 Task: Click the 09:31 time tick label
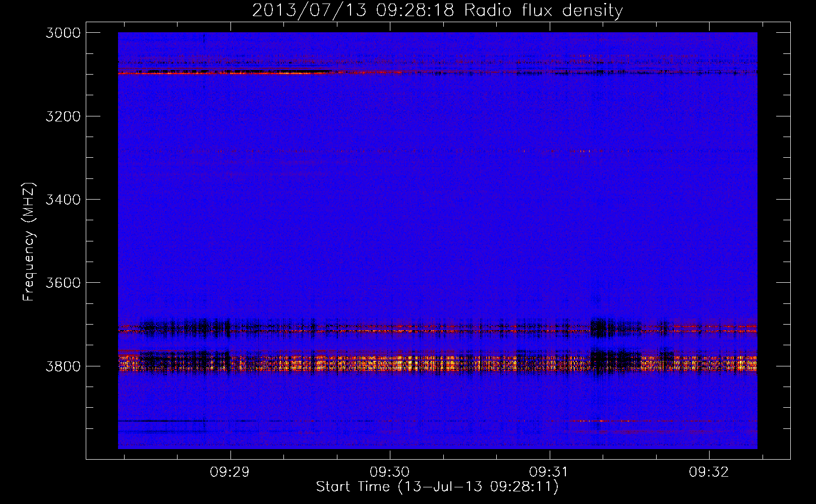point(549,472)
